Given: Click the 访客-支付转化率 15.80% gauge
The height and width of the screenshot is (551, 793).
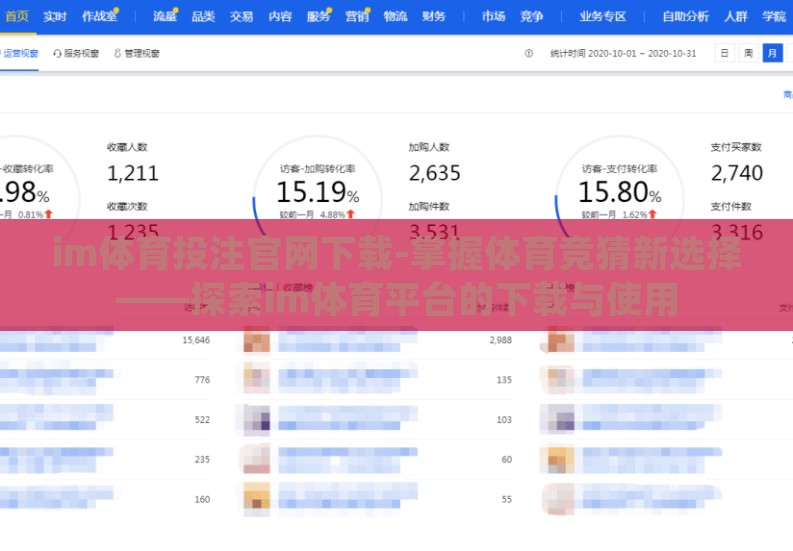Looking at the screenshot, I should tap(620, 192).
